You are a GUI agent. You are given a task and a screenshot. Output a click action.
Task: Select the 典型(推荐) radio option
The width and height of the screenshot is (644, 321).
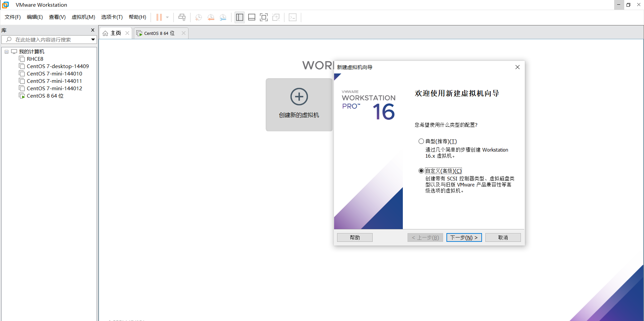coord(421,141)
